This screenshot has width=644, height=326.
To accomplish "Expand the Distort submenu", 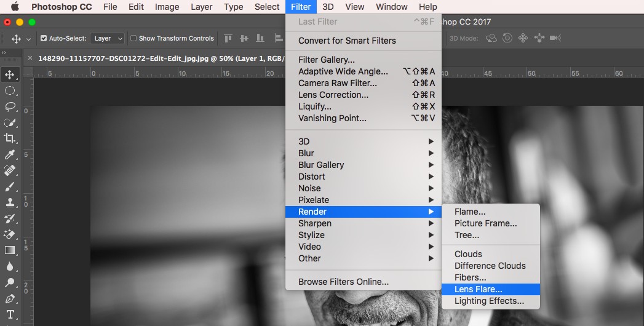I will 364,177.
